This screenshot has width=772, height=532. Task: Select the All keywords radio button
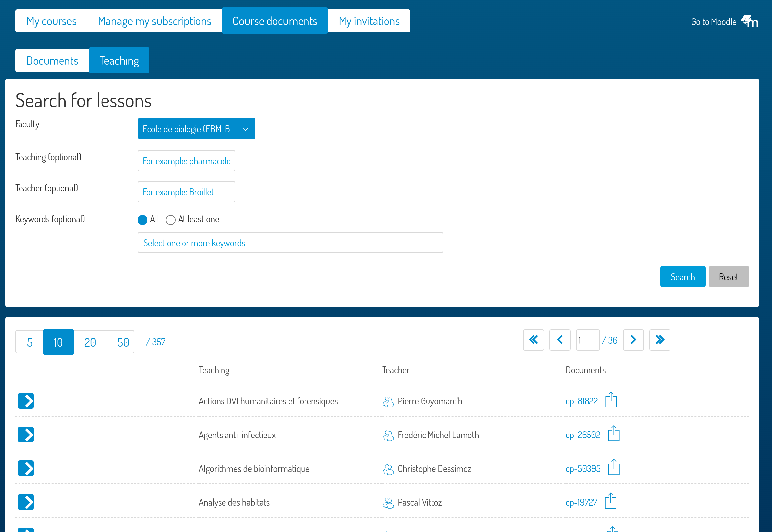142,220
